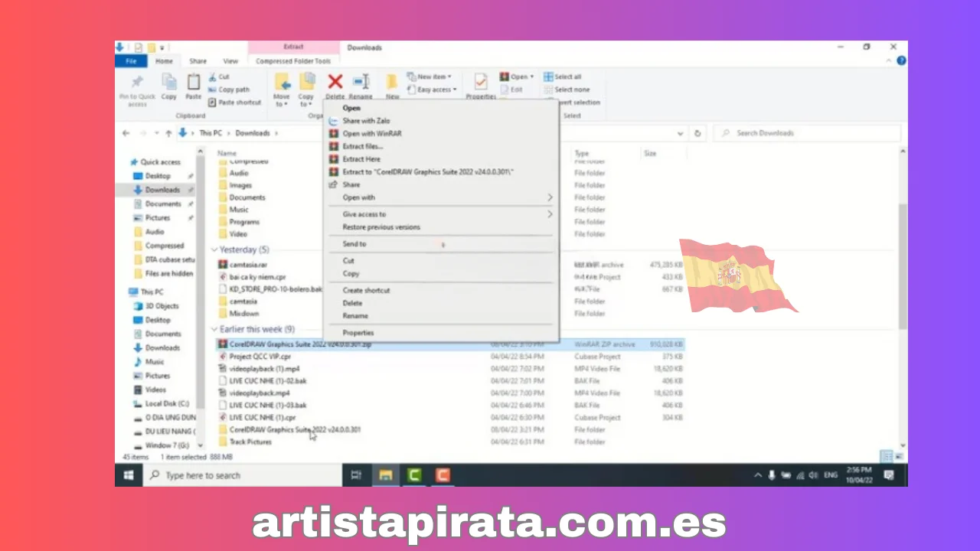Click the Back navigation arrow
980x551 pixels.
click(126, 133)
